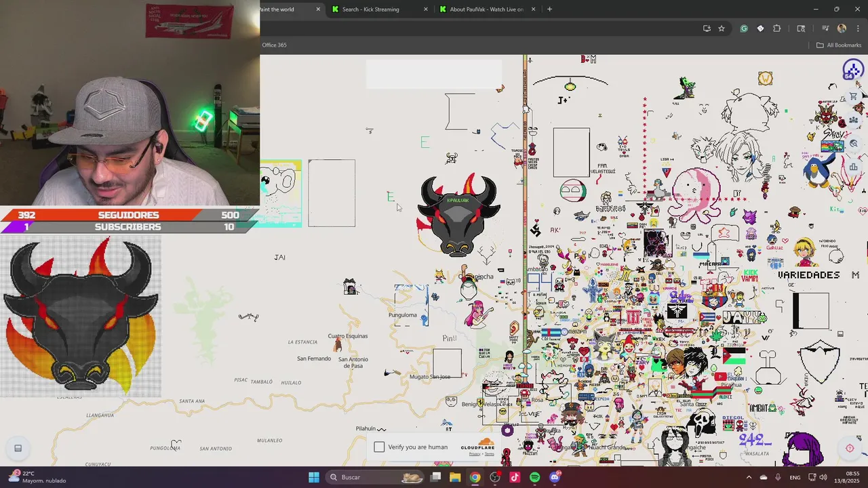This screenshot has height=488, width=868.
Task: Click the Cuatro Esquinas map label
Action: [348, 336]
